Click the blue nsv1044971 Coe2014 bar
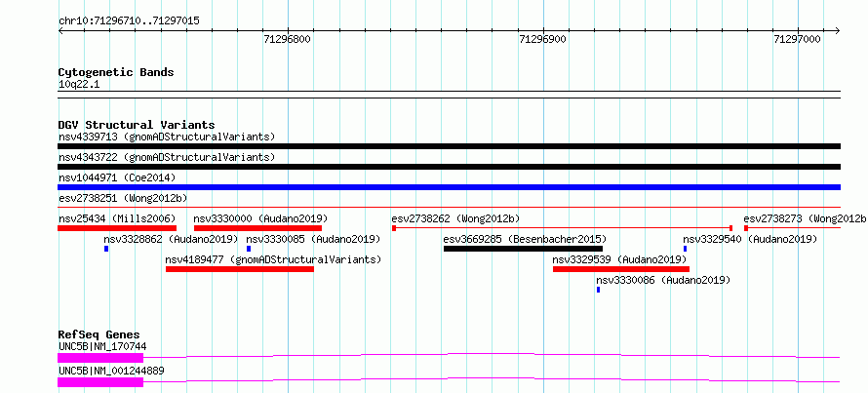Screen dimensions: 868x393 click(449, 187)
